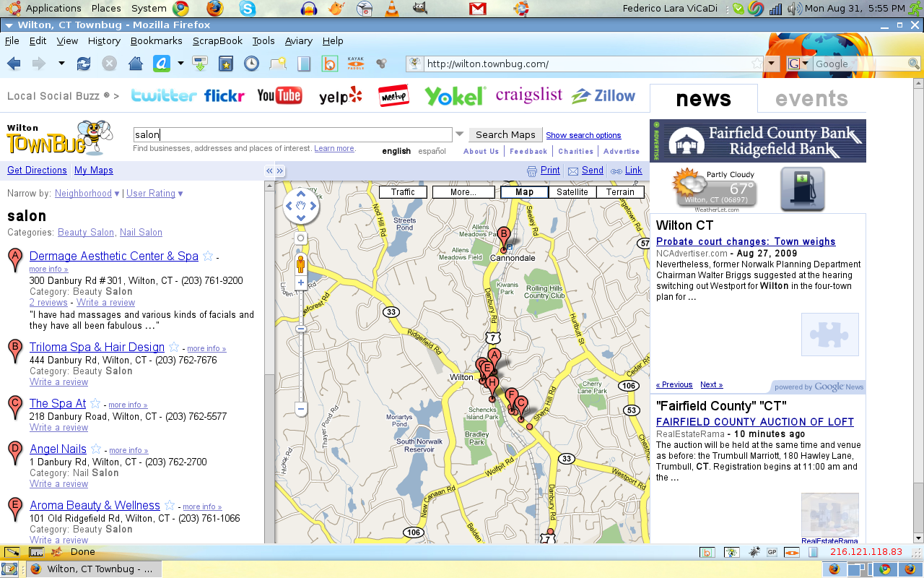Click the Print link above map
Viewport: 924px width, 578px height.
pyautogui.click(x=550, y=171)
